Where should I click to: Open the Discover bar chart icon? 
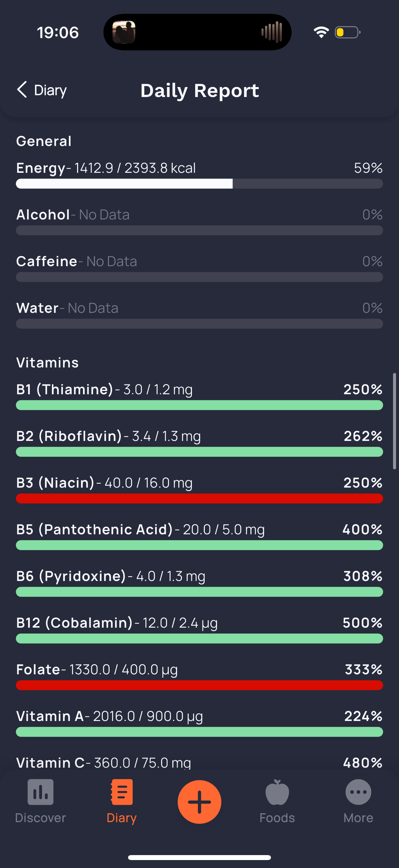(40, 792)
